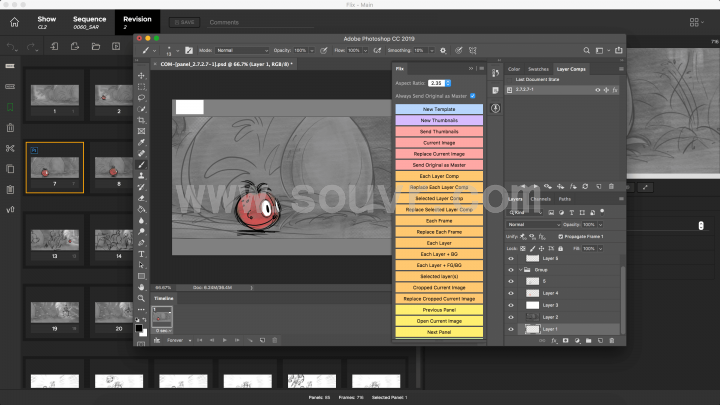This screenshot has height=405, width=720.
Task: Select the Clone Stamp tool
Action: click(141, 176)
